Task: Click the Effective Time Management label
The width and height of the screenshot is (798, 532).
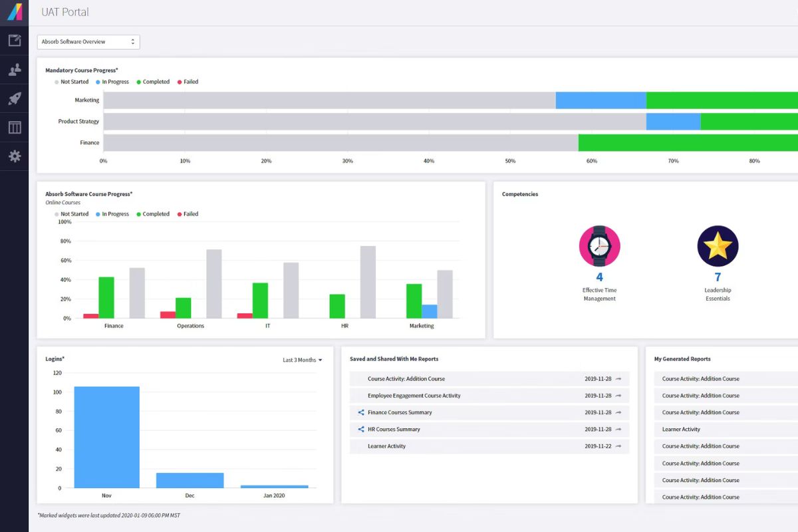Action: point(599,295)
